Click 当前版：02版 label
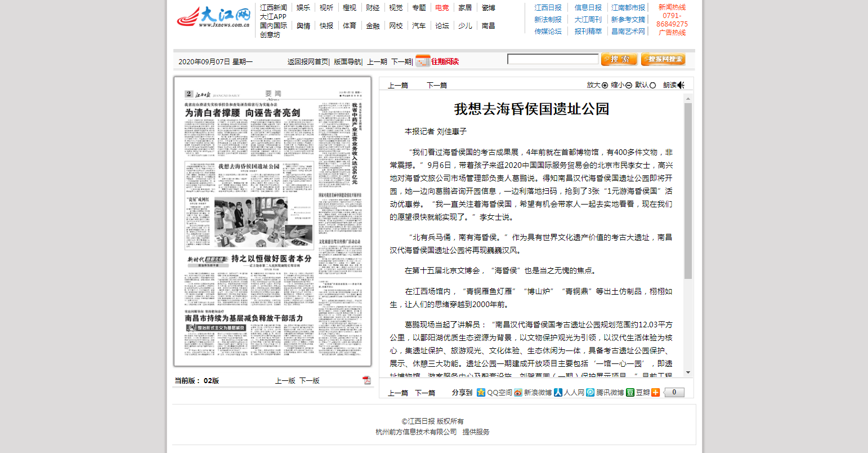The image size is (868, 453). [x=196, y=381]
